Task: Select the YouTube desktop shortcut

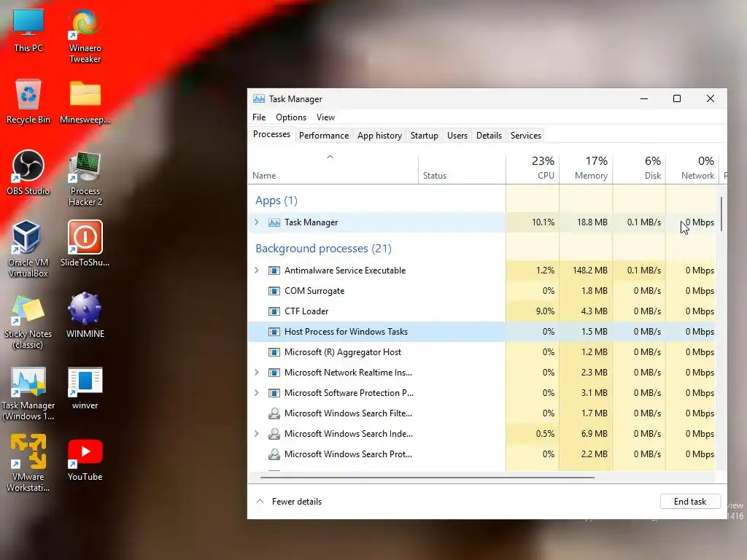Action: (x=85, y=460)
